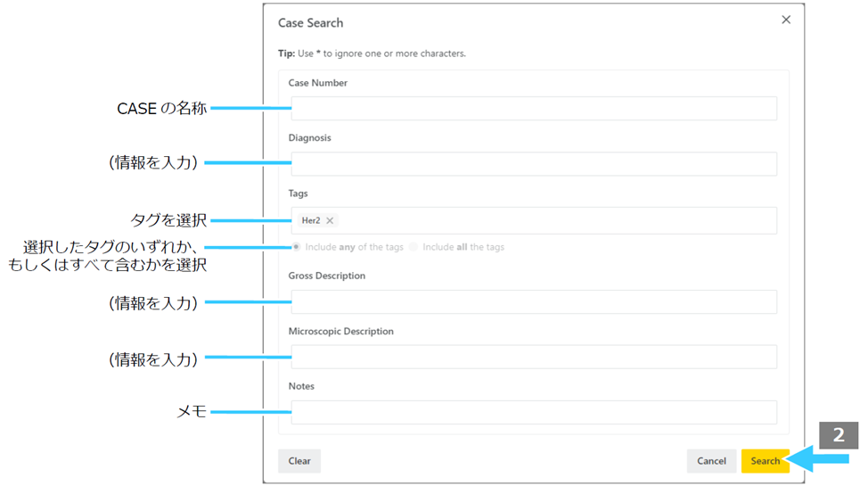Viewport: 868px width, 486px height.
Task: Click the Case Number label
Action: [x=318, y=83]
